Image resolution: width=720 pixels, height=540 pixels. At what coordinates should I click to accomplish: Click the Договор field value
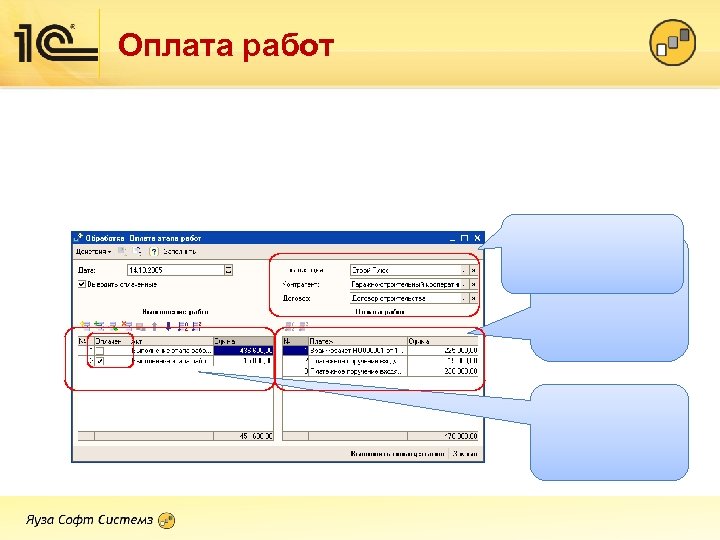point(405,298)
